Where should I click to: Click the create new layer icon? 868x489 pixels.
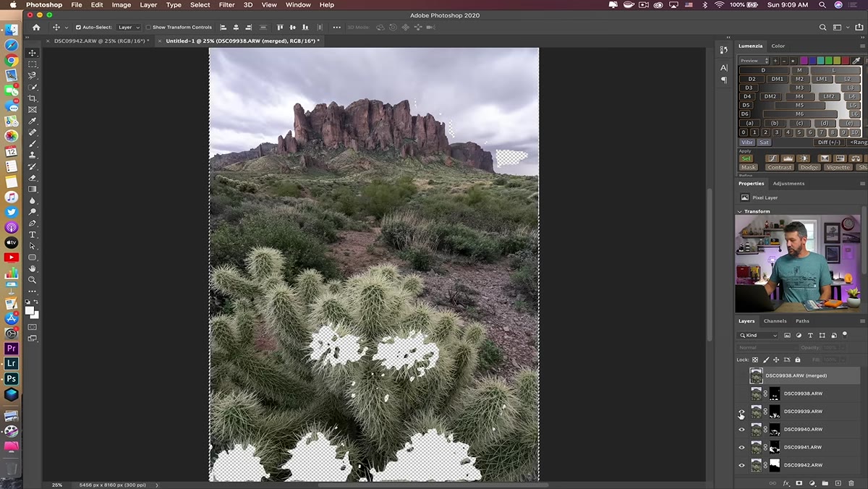pos(838,482)
